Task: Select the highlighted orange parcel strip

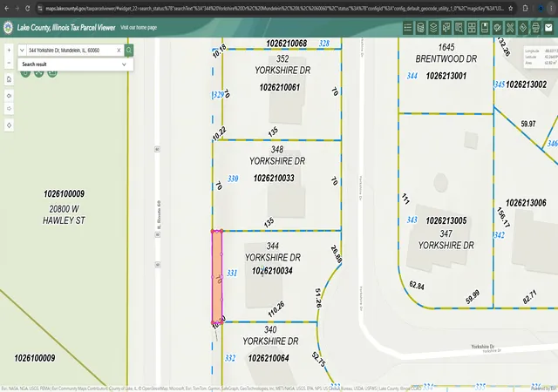Action: pyautogui.click(x=217, y=277)
